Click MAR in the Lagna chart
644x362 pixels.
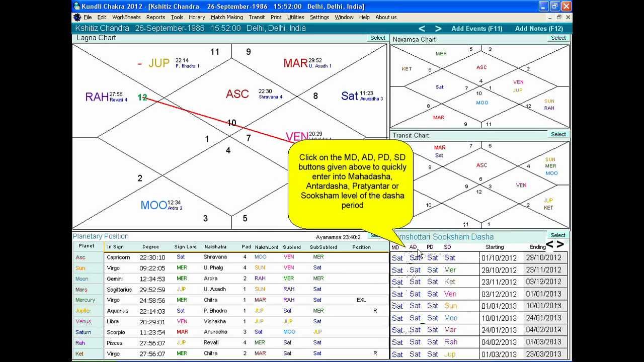(x=295, y=63)
